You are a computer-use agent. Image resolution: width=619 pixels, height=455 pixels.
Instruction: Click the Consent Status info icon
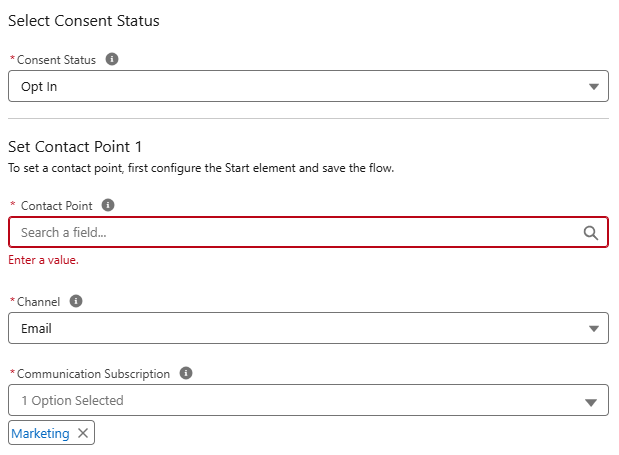112,60
